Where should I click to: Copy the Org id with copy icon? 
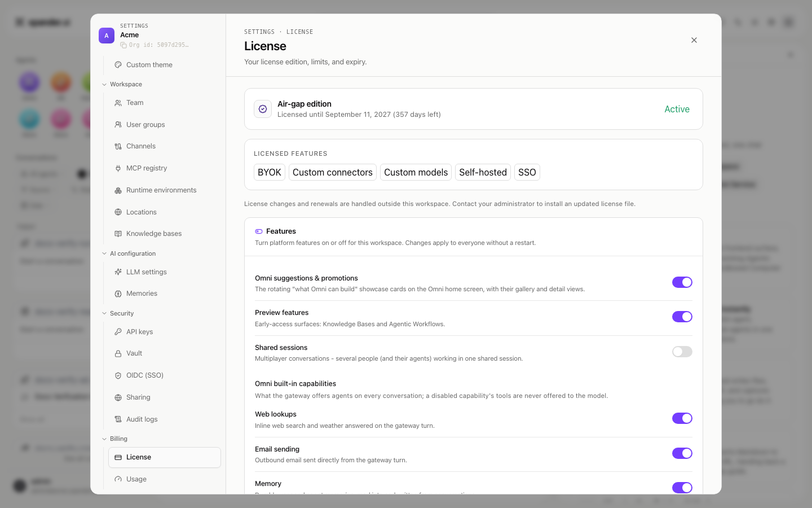pyautogui.click(x=123, y=45)
